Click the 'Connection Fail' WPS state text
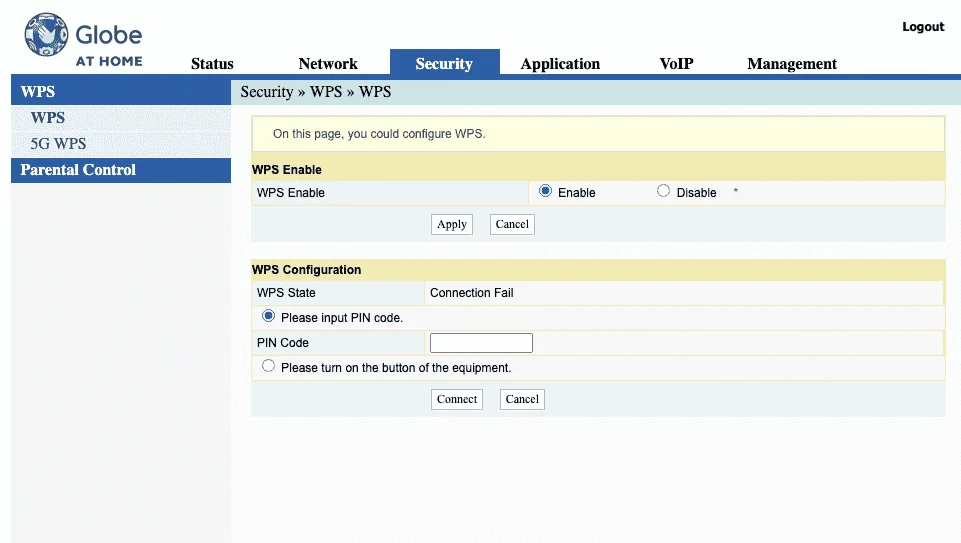The image size is (961, 543). pyautogui.click(x=471, y=293)
